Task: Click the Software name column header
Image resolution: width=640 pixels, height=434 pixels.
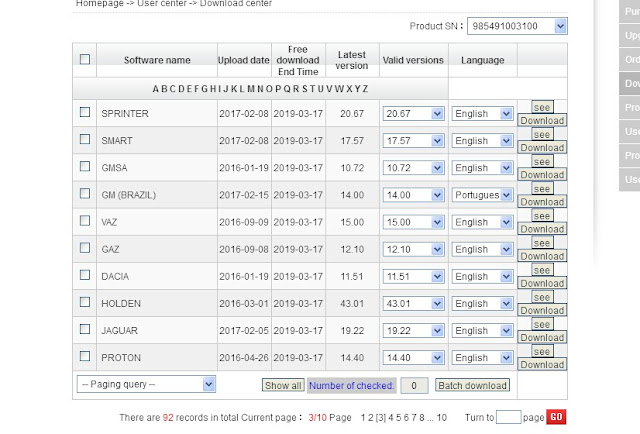Action: point(157,60)
